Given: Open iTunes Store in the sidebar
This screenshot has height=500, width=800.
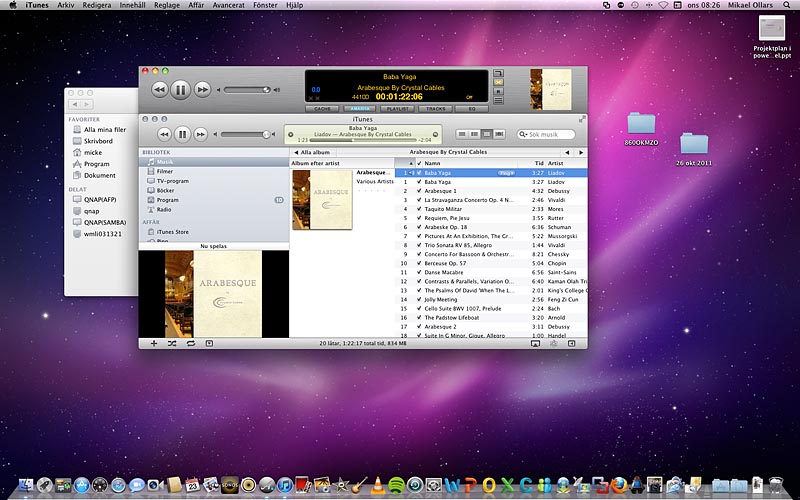Looking at the screenshot, I should [214, 232].
